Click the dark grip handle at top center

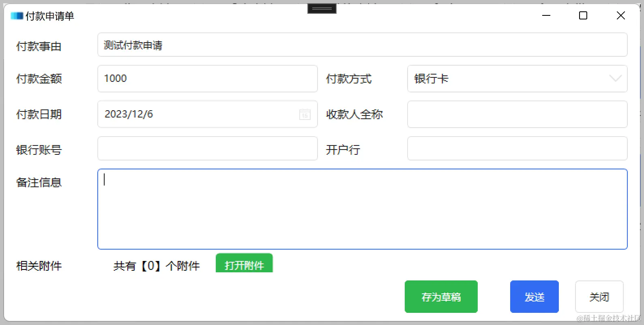point(322,8)
